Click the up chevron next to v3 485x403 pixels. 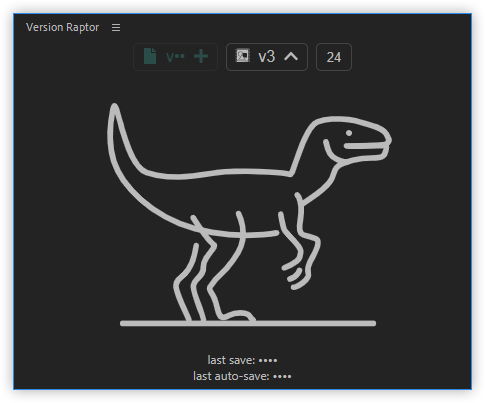(x=291, y=57)
